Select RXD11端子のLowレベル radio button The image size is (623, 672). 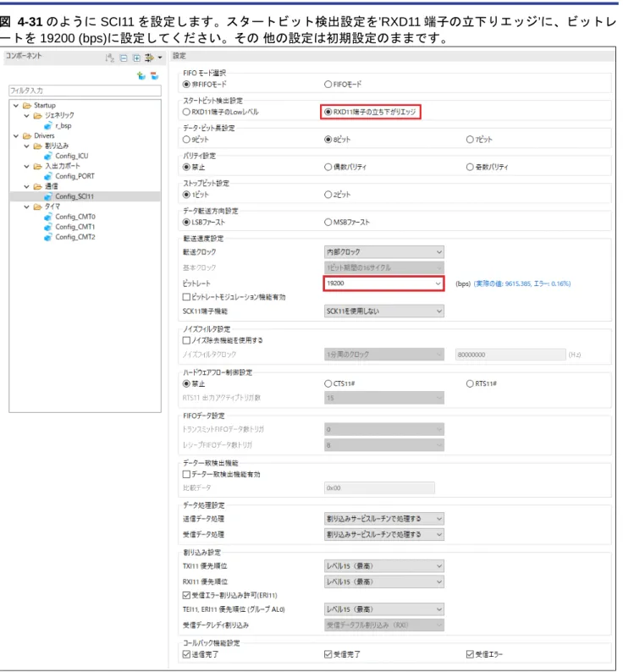pos(186,112)
